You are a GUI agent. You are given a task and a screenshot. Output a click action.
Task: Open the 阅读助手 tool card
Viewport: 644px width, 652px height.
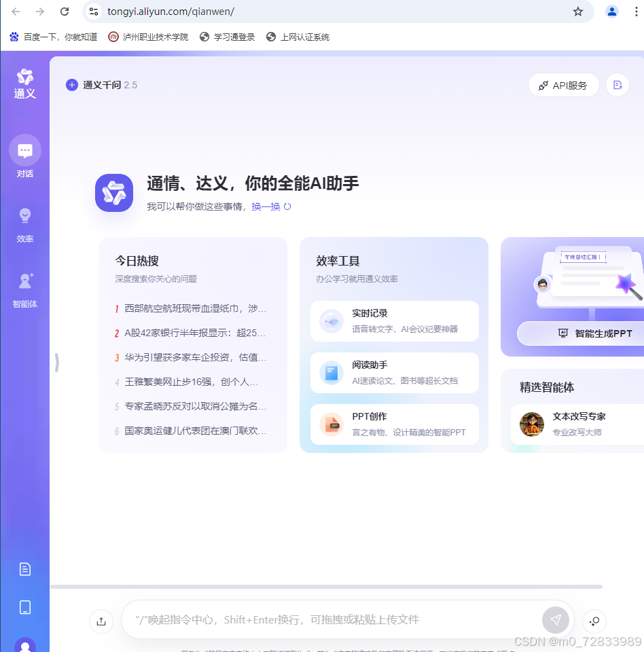395,373
